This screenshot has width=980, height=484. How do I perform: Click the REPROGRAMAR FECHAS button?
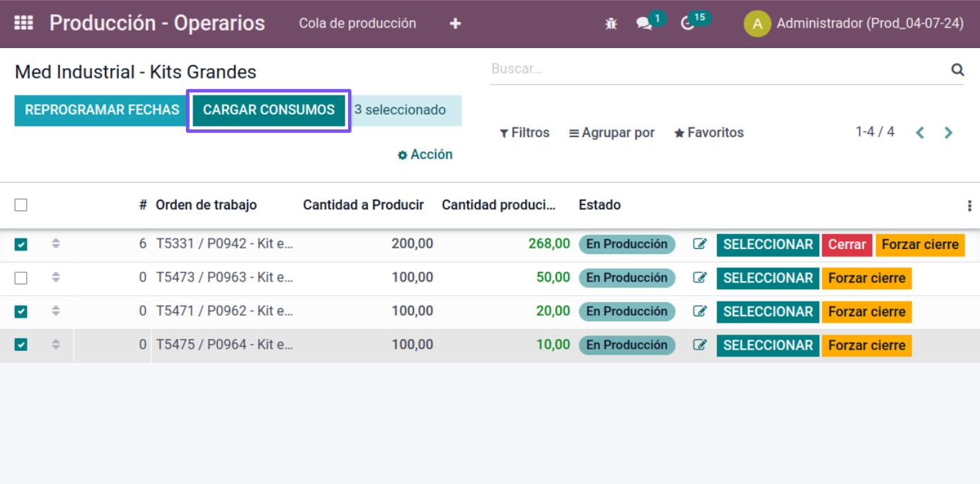102,110
